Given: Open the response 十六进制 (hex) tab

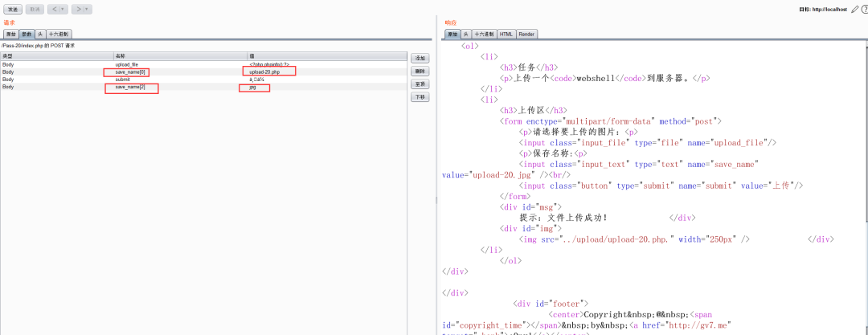Looking at the screenshot, I should tap(484, 35).
